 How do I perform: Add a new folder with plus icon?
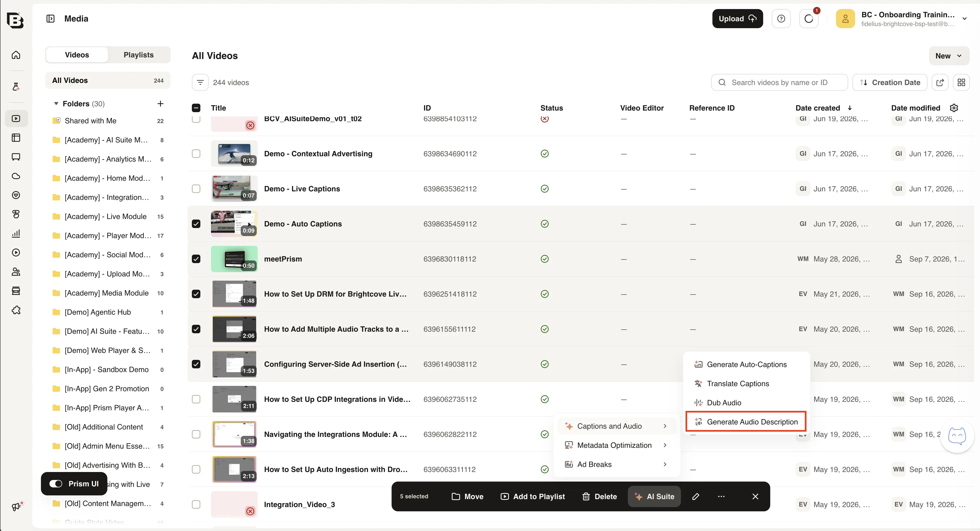point(160,103)
